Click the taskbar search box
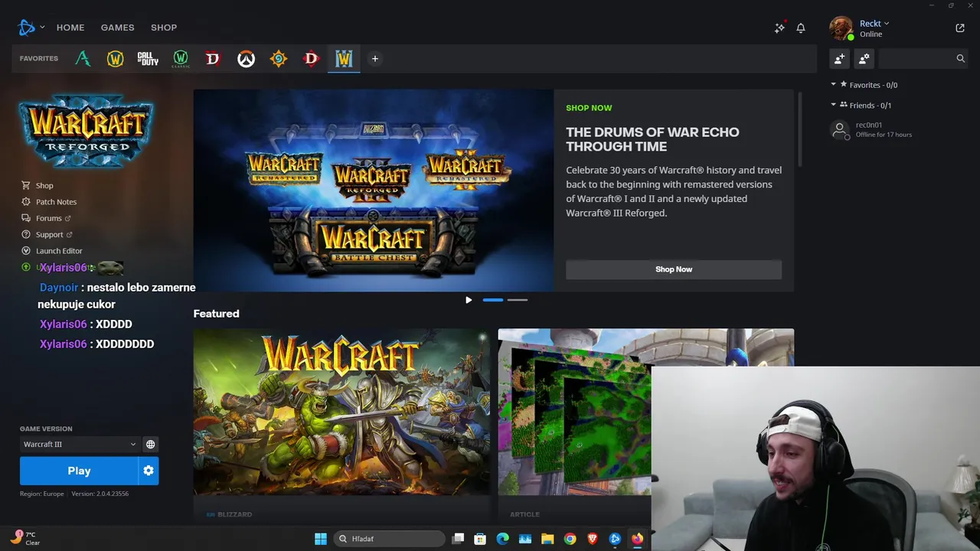This screenshot has height=551, width=980. (389, 539)
